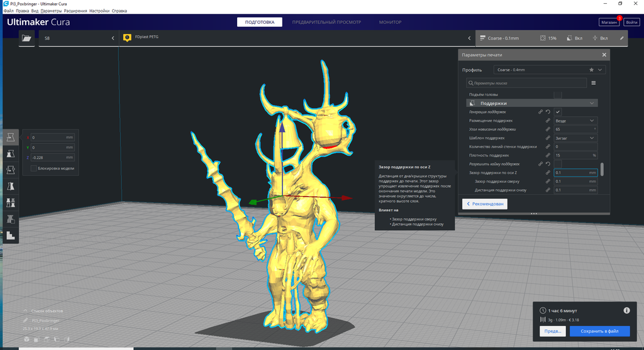Toggle the Генерация поддержек checkbox
The width and height of the screenshot is (644, 350).
click(x=558, y=111)
